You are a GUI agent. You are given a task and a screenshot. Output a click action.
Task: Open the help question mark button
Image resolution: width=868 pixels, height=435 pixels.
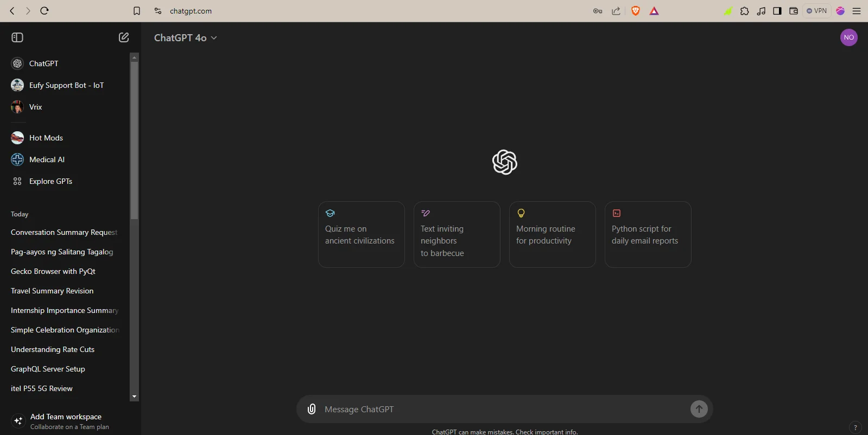click(855, 427)
